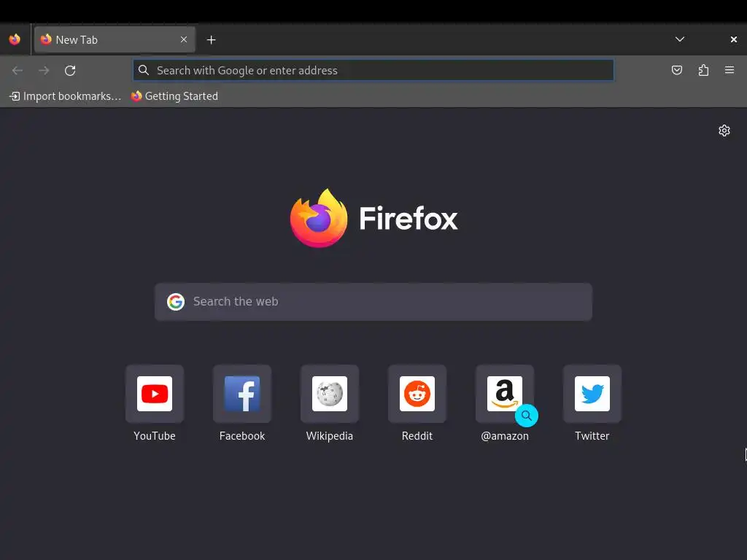Click the Search the web box
Viewport: 747px width, 560px height.
point(373,301)
